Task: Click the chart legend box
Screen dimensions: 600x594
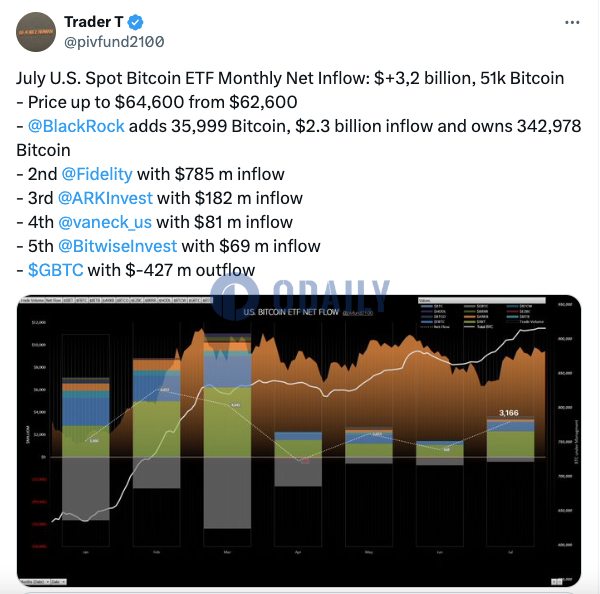Action: coord(482,314)
